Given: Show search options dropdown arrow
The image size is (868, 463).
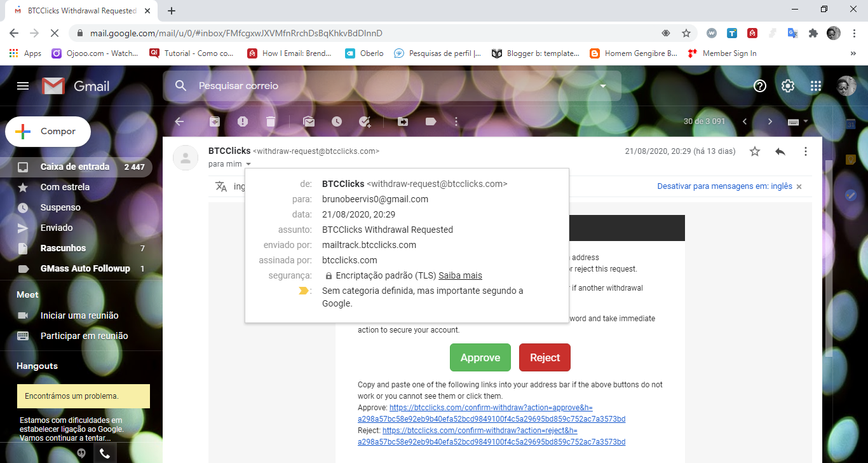Looking at the screenshot, I should click(602, 86).
